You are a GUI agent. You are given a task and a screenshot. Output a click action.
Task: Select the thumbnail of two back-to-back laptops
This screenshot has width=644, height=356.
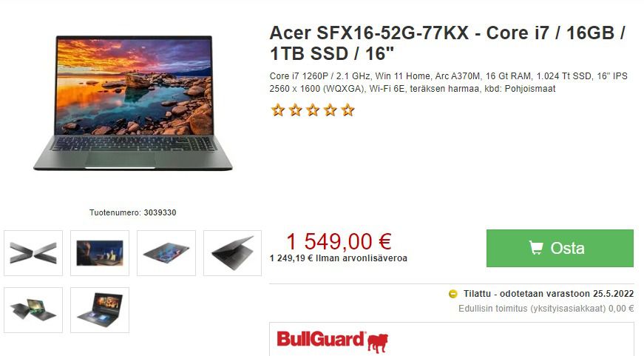point(33,310)
